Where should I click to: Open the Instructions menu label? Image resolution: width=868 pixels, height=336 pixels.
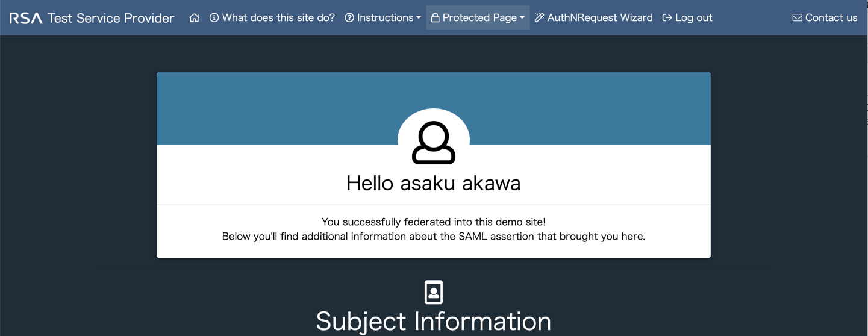click(385, 18)
